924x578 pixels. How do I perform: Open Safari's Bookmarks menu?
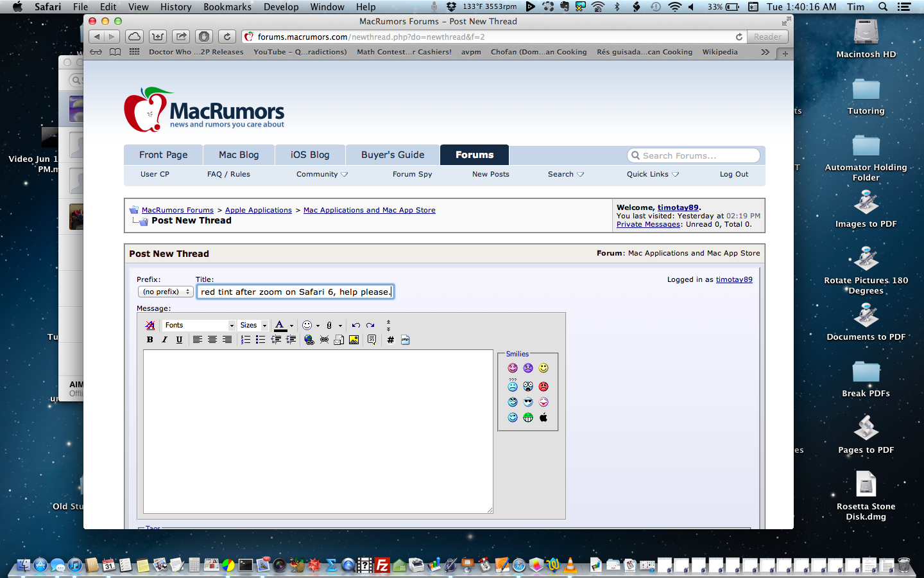pos(227,7)
